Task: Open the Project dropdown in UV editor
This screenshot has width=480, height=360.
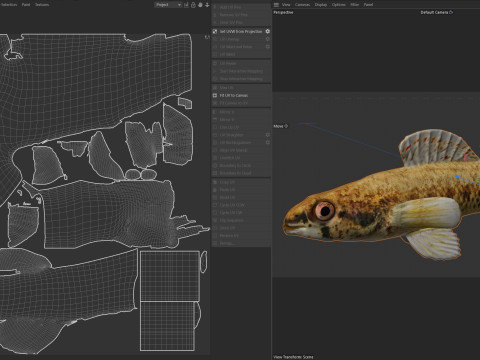Action: coord(168,5)
